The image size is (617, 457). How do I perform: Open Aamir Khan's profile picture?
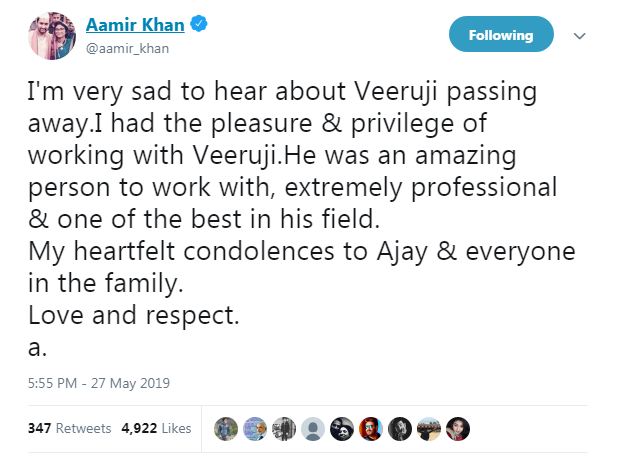(x=51, y=36)
